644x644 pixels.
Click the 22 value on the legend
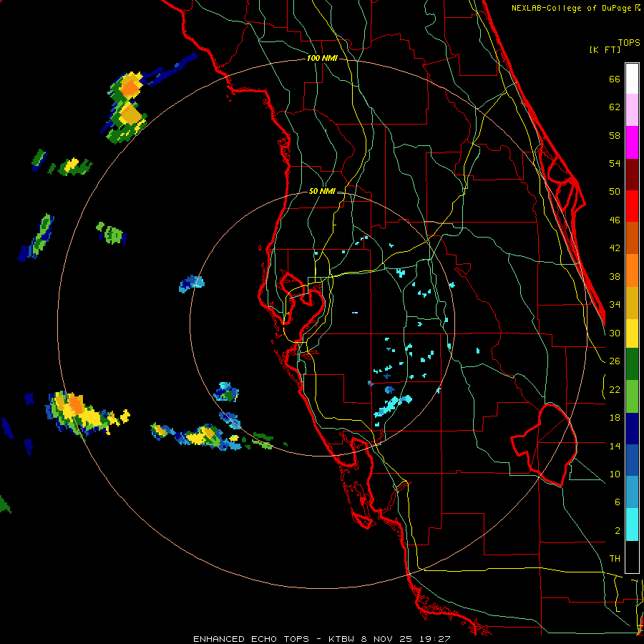click(615, 389)
